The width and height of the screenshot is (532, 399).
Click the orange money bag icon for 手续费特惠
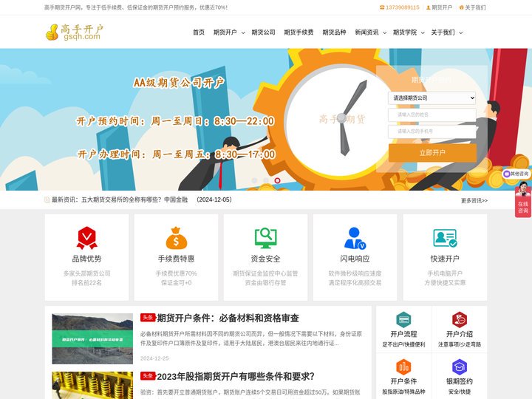tap(176, 238)
